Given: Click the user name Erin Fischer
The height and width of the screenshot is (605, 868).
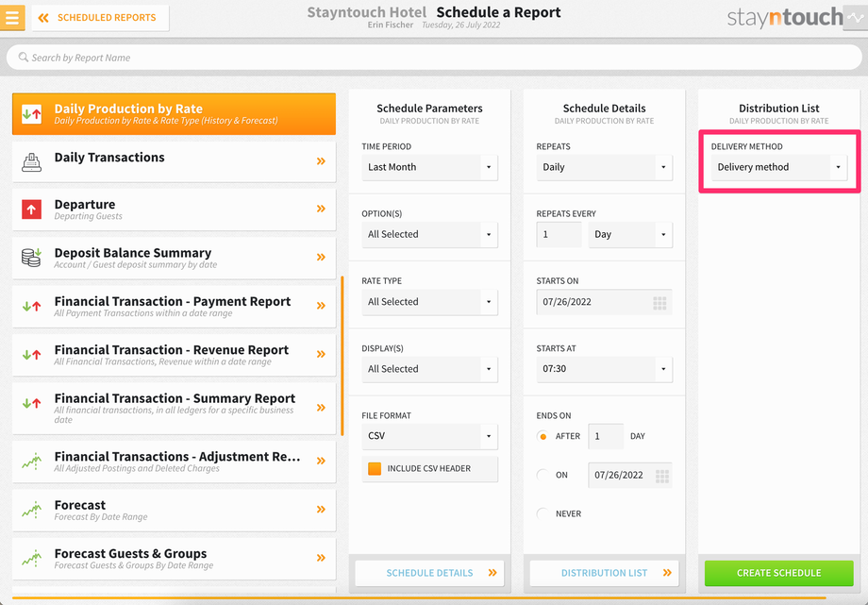Looking at the screenshot, I should click(391, 25).
